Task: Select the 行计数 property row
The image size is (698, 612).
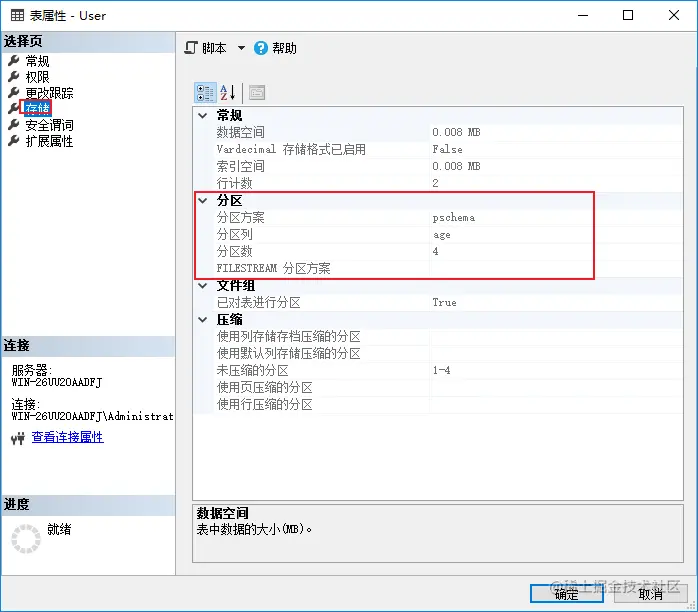Action: coord(448,183)
